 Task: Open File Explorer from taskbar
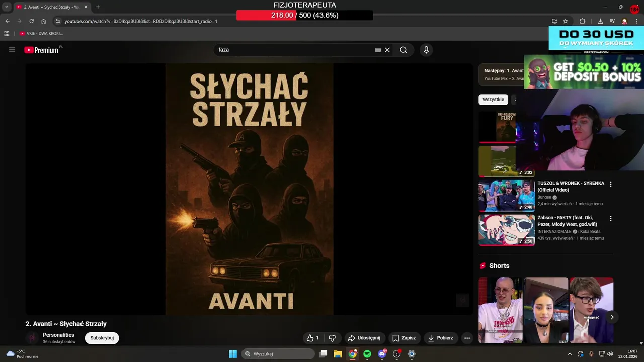pos(338,354)
